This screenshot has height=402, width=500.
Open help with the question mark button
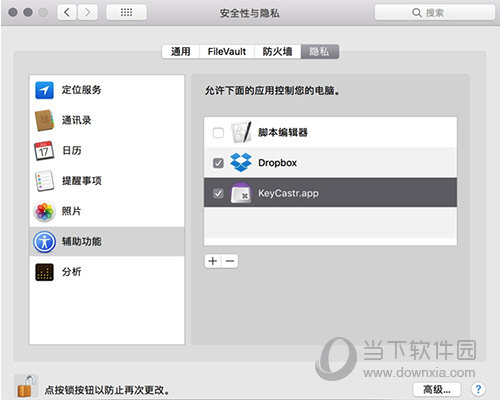point(478,389)
